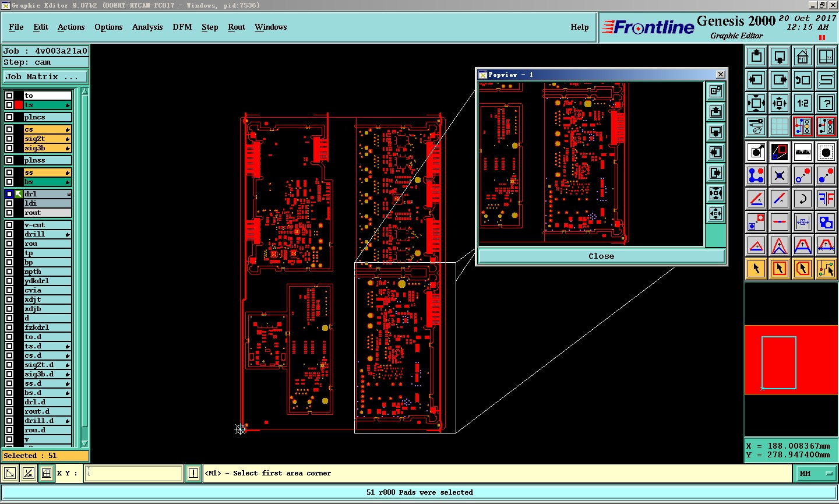
Task: Click the pan left view icon
Action: [756, 80]
